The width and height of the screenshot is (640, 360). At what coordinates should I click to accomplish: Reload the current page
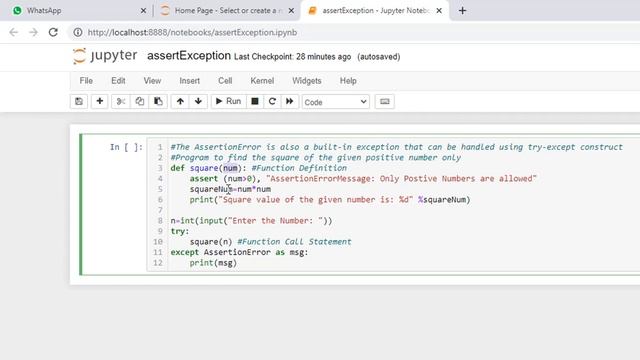pyautogui.click(x=53, y=32)
